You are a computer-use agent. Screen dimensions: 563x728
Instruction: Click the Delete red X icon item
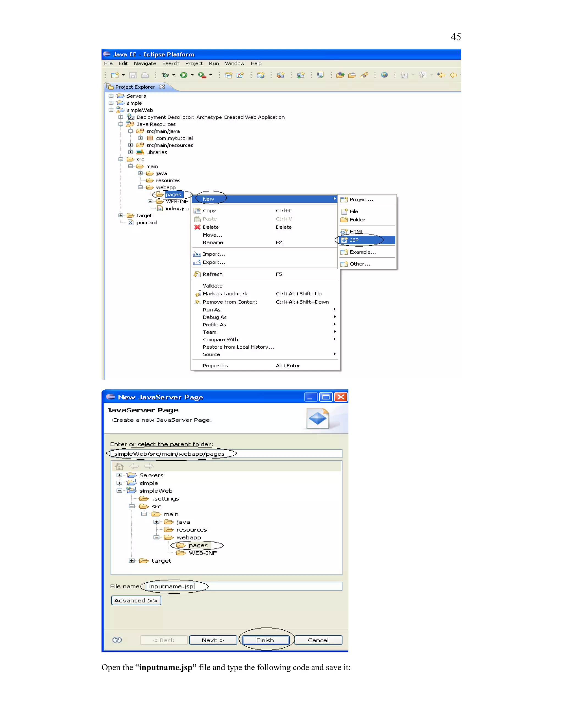(x=197, y=227)
